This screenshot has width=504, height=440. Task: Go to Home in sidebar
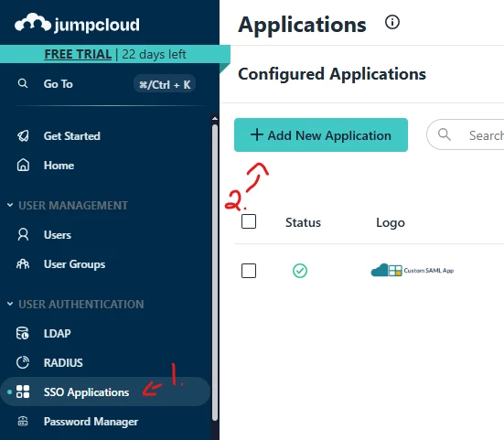[x=59, y=166]
